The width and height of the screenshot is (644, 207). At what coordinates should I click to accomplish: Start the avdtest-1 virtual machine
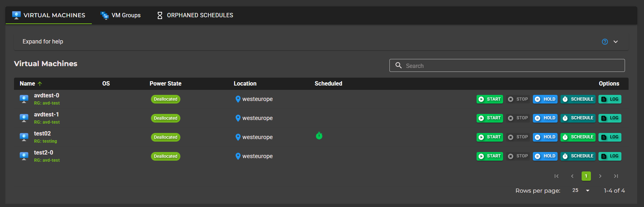490,118
